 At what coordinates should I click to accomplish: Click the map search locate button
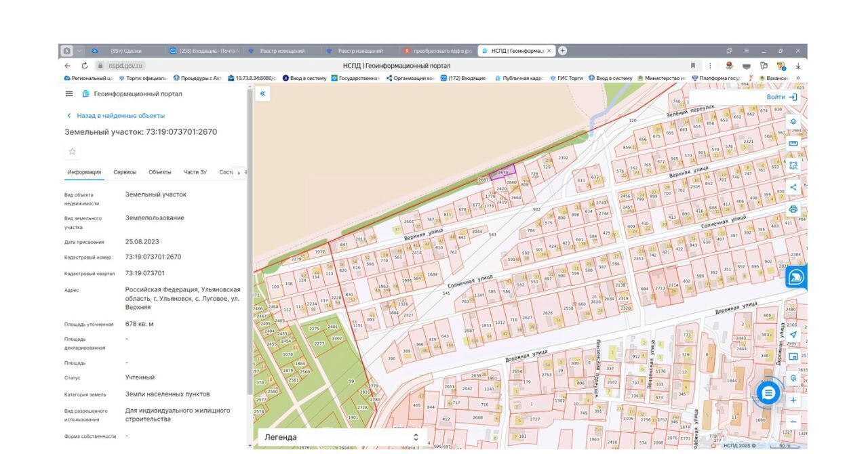[x=793, y=378]
